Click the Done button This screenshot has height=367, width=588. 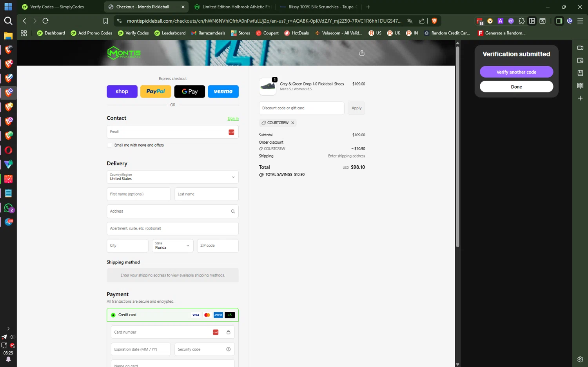point(516,87)
